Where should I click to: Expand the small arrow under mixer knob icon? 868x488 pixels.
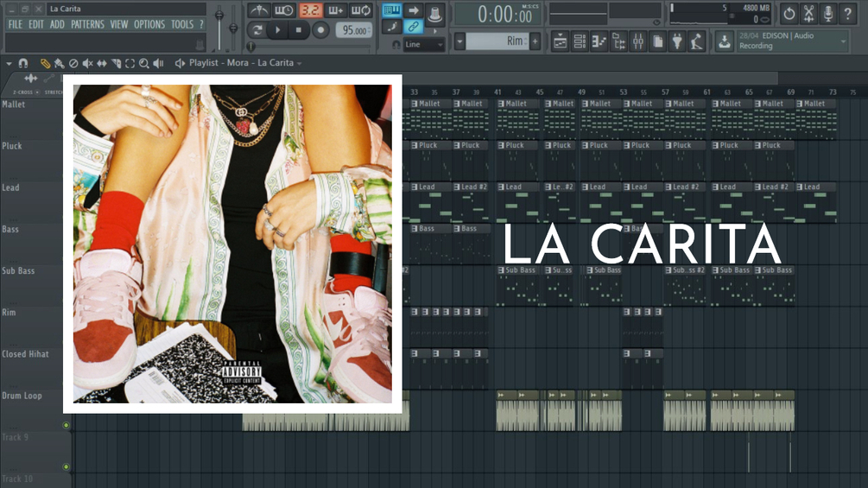click(x=435, y=32)
